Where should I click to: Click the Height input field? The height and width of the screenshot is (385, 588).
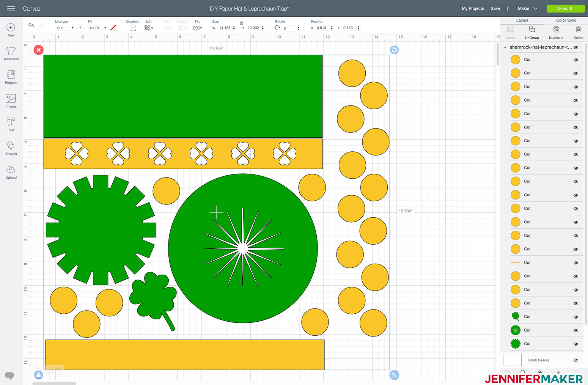pyautogui.click(x=253, y=28)
